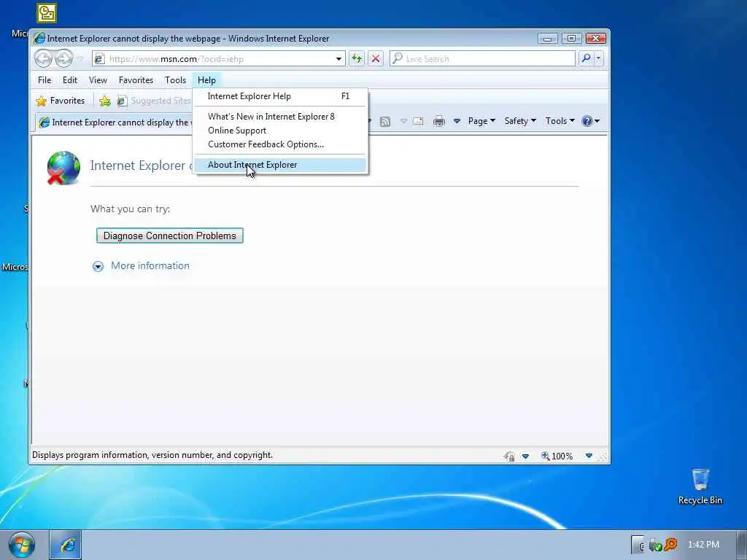Select the Internet Explorer cannot display tab
The height and width of the screenshot is (560, 747).
[115, 122]
